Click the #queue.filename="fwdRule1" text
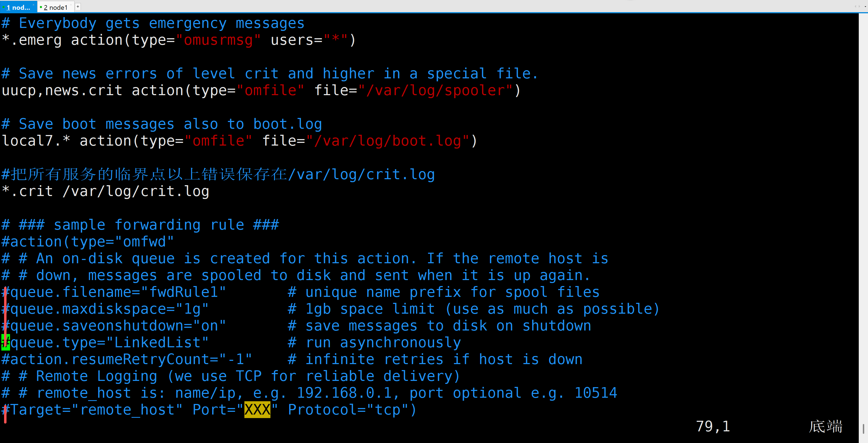 coord(114,292)
